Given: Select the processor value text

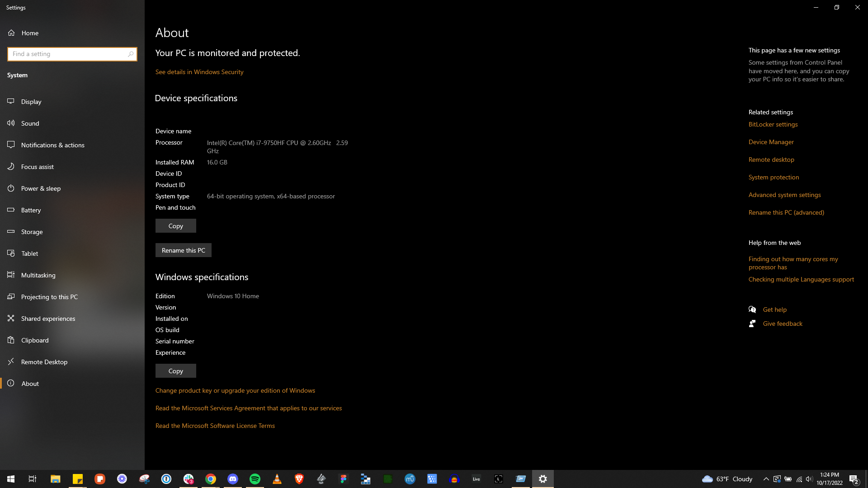Looking at the screenshot, I should coord(278,147).
